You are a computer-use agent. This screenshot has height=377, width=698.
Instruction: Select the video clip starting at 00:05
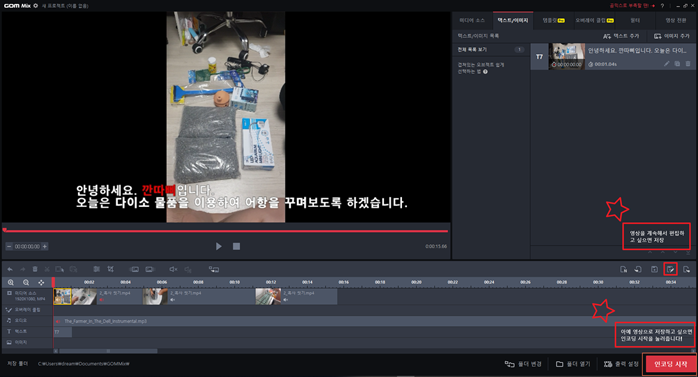199,296
